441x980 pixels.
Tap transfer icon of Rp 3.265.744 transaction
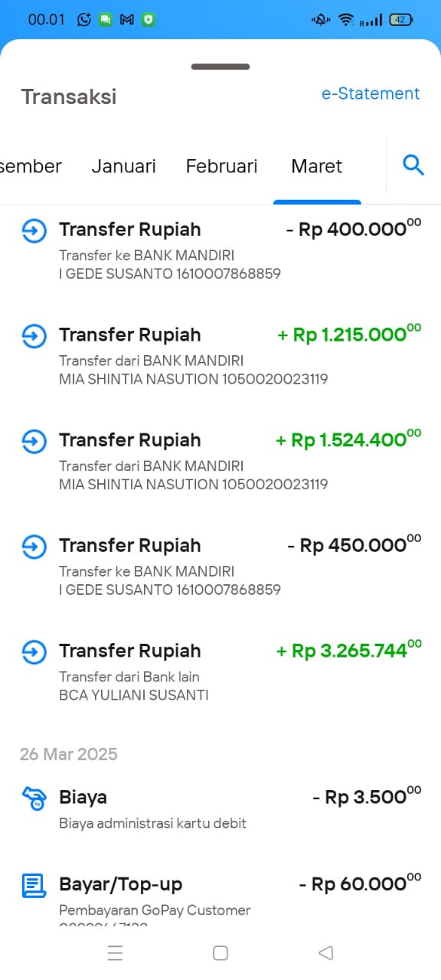tap(34, 652)
